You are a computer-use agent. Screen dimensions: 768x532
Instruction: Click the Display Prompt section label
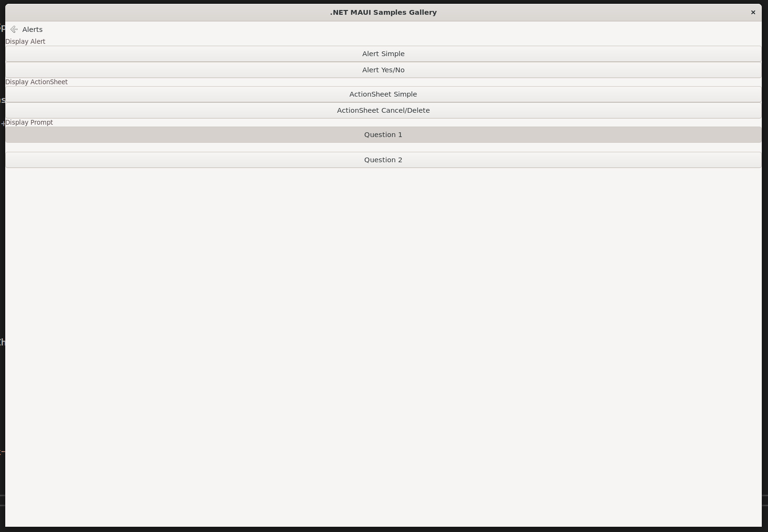coord(29,122)
